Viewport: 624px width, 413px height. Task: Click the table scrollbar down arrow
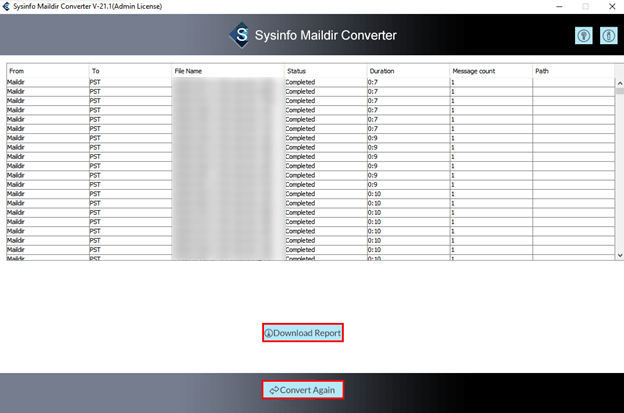tap(620, 255)
